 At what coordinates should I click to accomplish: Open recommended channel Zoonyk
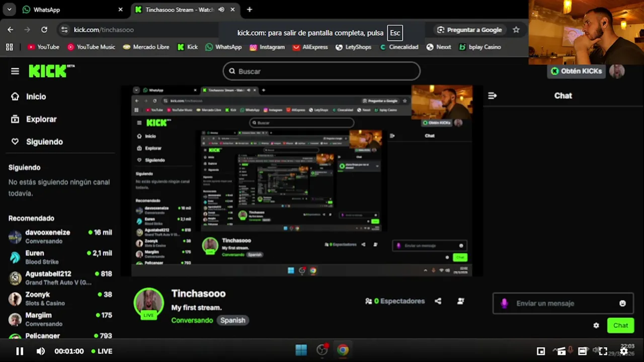(x=60, y=299)
